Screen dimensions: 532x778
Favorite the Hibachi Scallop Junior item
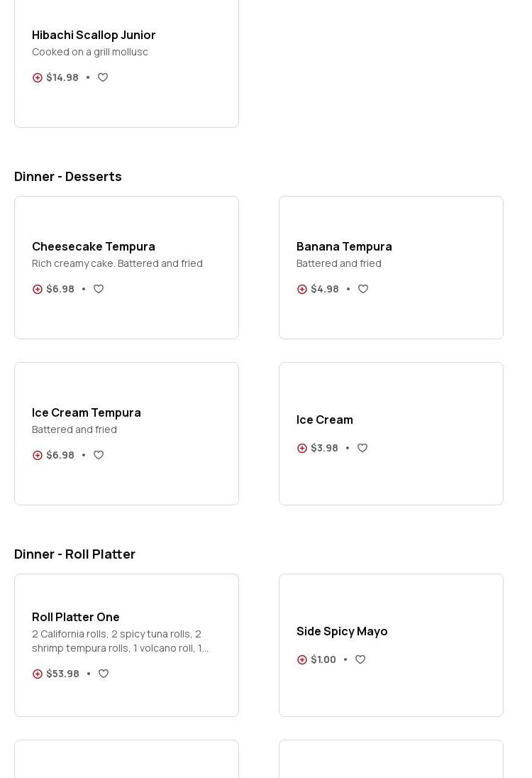click(103, 77)
